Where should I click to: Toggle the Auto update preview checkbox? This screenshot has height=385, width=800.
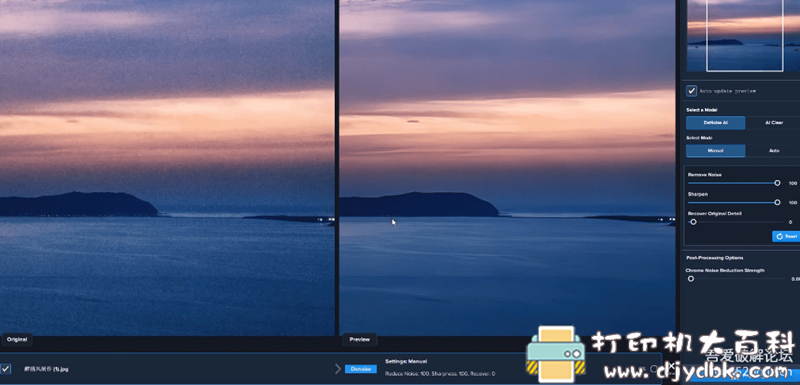coord(691,91)
